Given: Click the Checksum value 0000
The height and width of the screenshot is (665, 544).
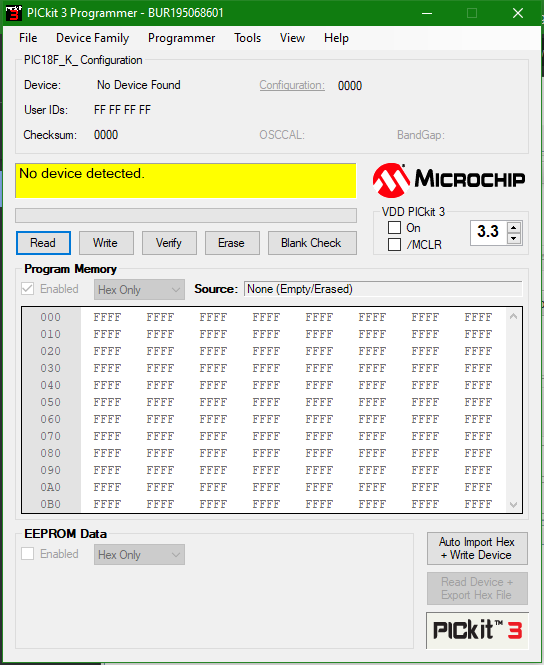Looking at the screenshot, I should pos(106,135).
